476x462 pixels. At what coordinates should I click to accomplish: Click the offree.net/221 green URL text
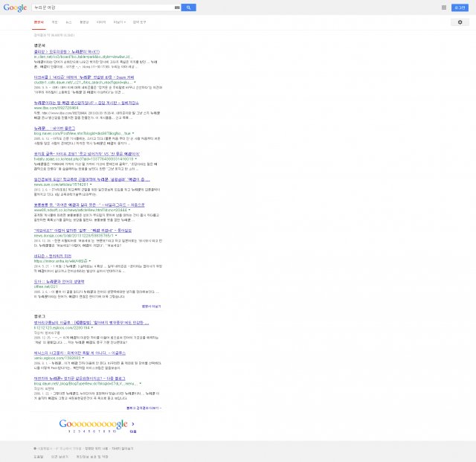tap(46, 286)
